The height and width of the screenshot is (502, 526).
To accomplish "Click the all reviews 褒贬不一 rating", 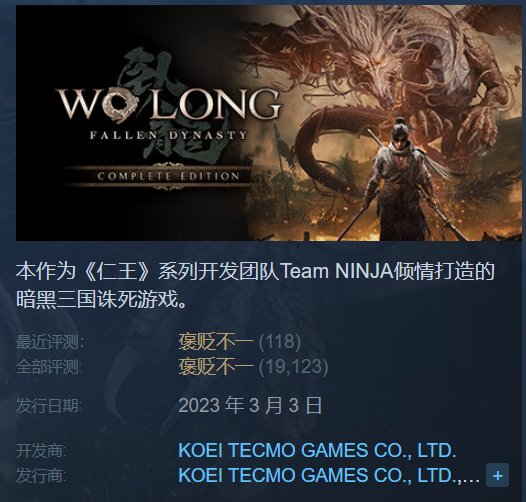I will click(216, 366).
